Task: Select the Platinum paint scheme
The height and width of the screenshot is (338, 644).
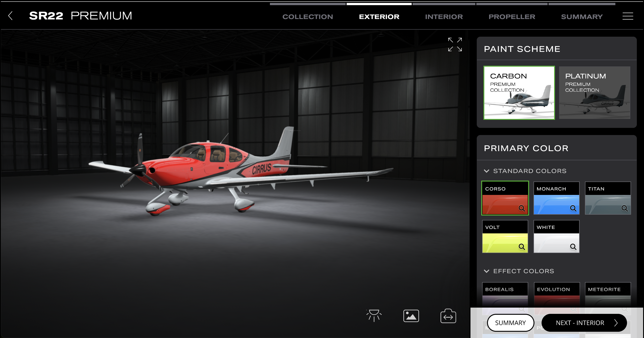Action: [595, 93]
